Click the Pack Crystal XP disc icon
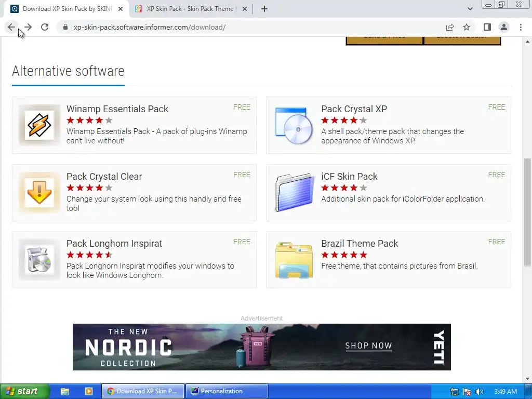This screenshot has height=399, width=532. point(294,125)
